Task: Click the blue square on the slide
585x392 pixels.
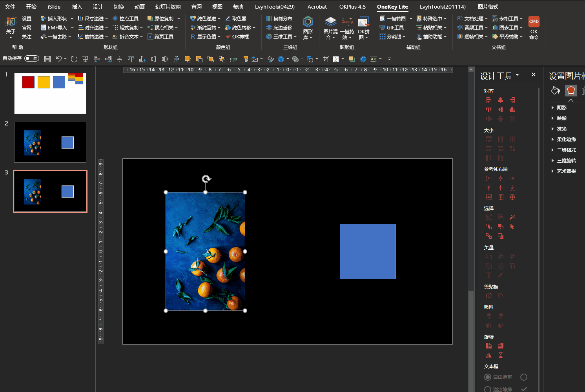Action: 368,251
